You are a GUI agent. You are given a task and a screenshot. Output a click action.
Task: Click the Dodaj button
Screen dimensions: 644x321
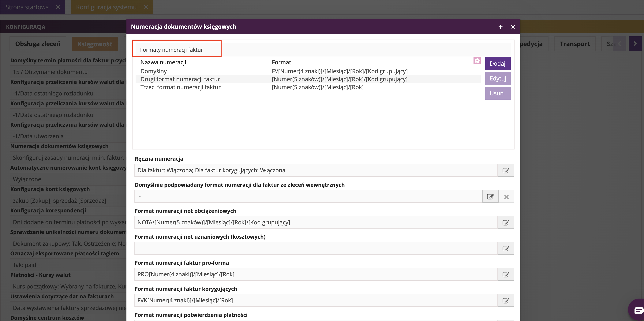pos(497,64)
